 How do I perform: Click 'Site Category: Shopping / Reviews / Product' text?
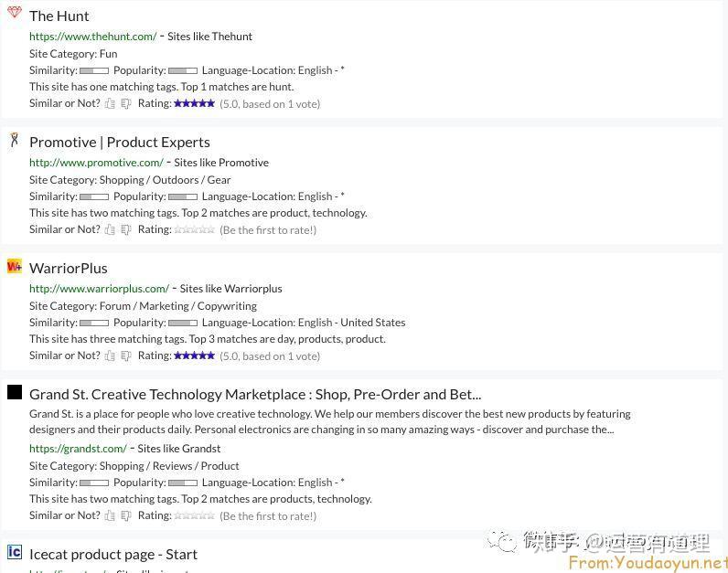point(134,466)
